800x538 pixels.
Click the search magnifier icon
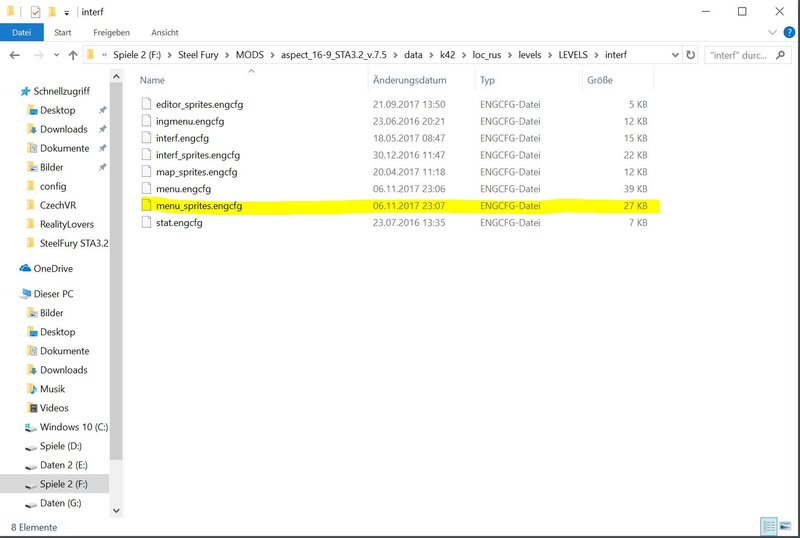[x=780, y=55]
